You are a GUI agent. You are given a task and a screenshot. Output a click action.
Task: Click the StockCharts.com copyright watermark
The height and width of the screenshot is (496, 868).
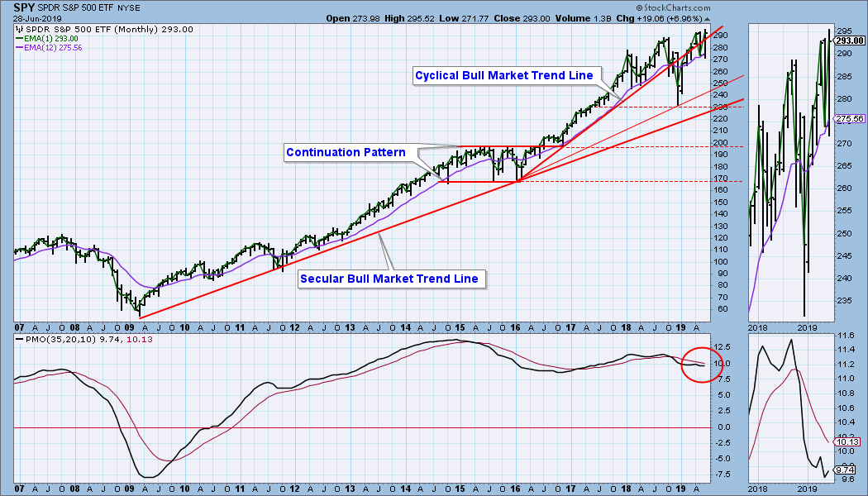click(673, 7)
